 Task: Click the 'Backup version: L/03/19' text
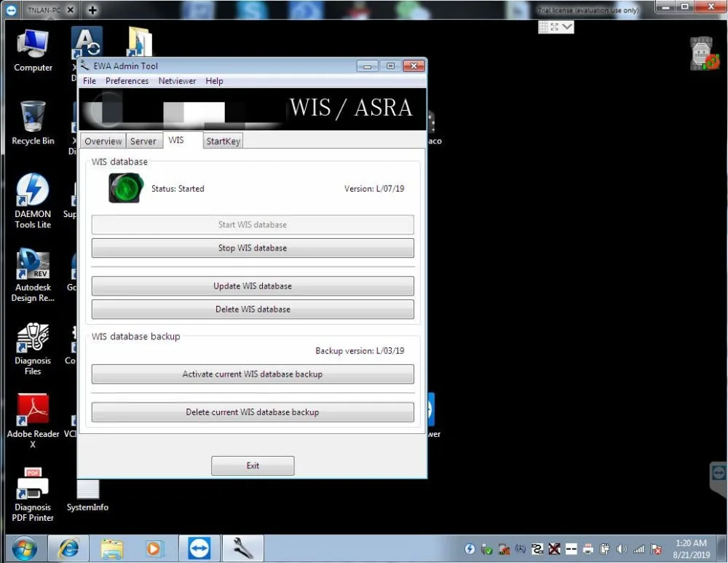click(x=360, y=351)
